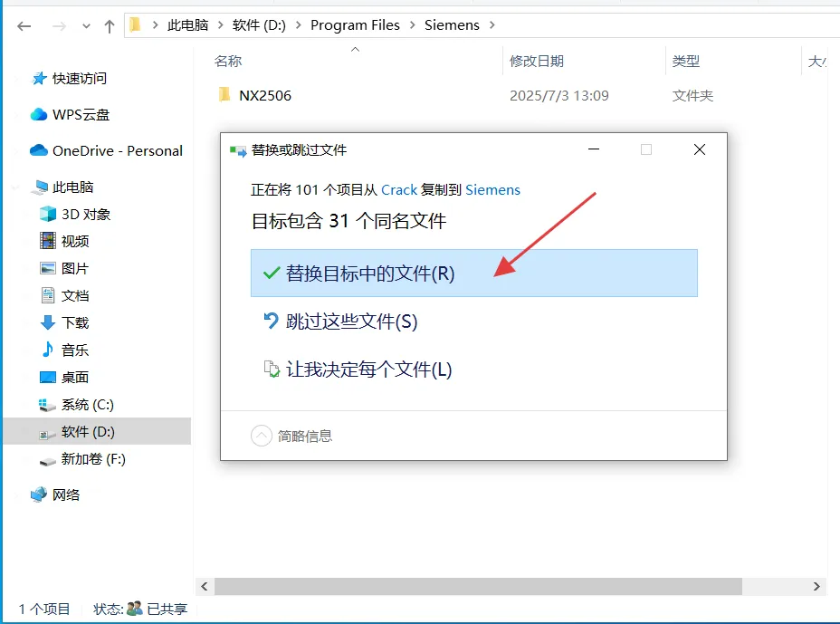Click the horizontal scrollbar thumb

pos(479,587)
